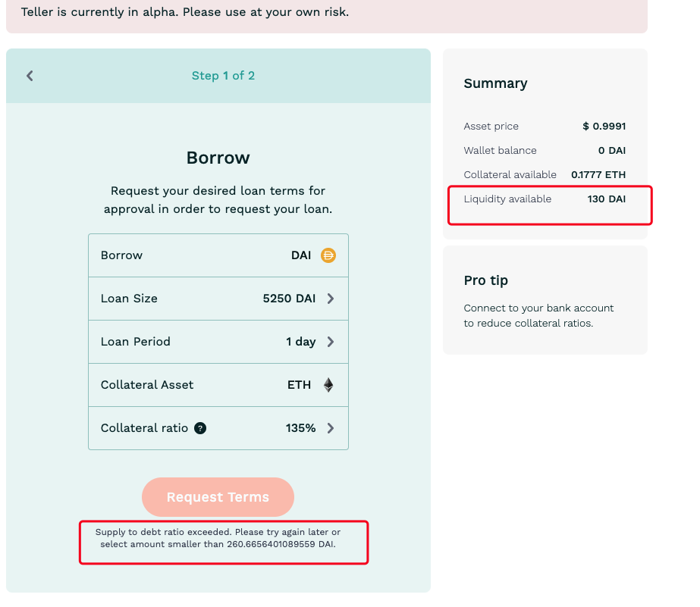The width and height of the screenshot is (700, 607).
Task: Click the Wallet balance 0 DAI row
Action: coord(545,151)
